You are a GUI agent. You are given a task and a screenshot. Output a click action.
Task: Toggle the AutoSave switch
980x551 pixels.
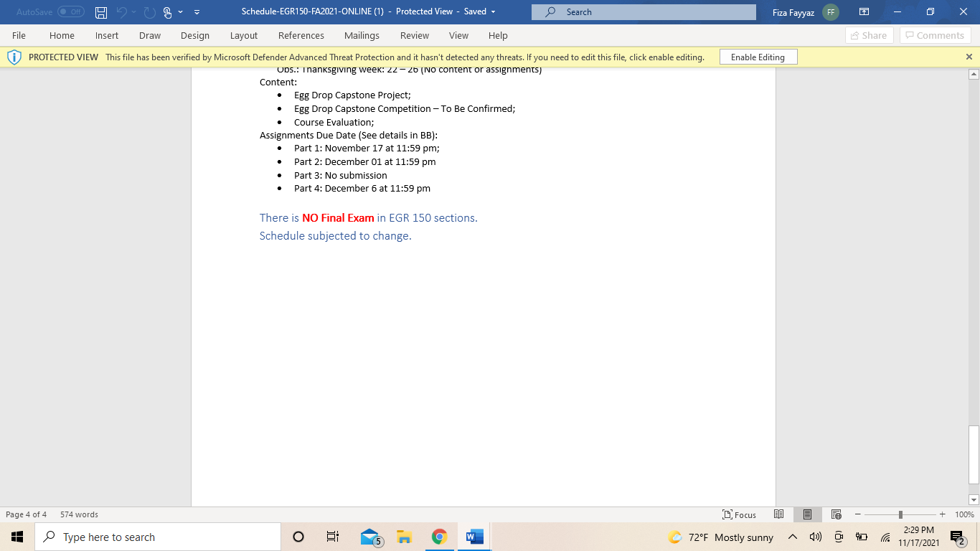(x=70, y=12)
